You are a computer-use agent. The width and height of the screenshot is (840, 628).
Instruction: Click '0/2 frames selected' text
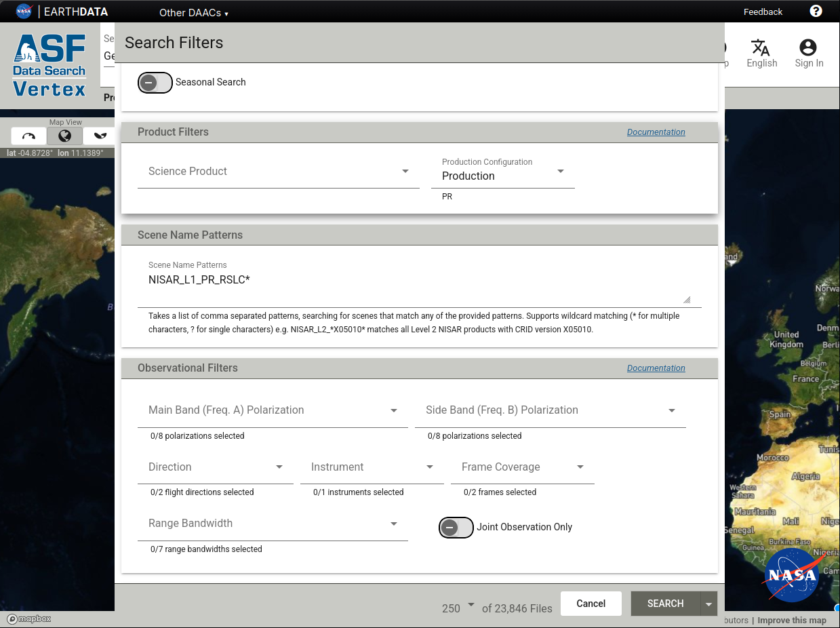[x=500, y=492]
